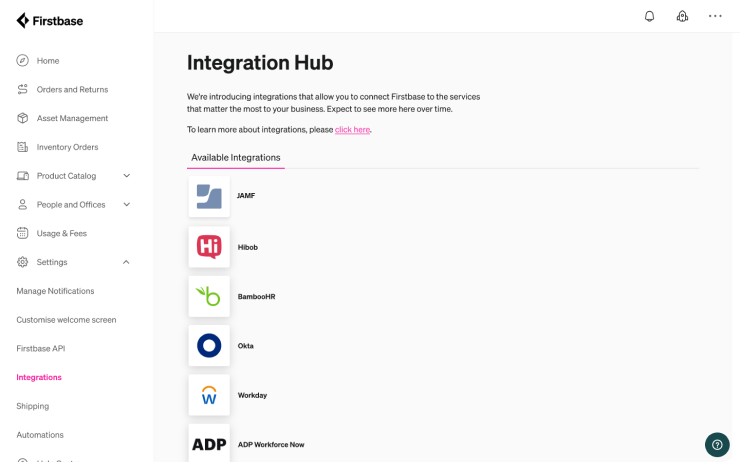Open Customise welcome screen settings
Image resolution: width=740 pixels, height=462 pixels.
[x=66, y=320]
